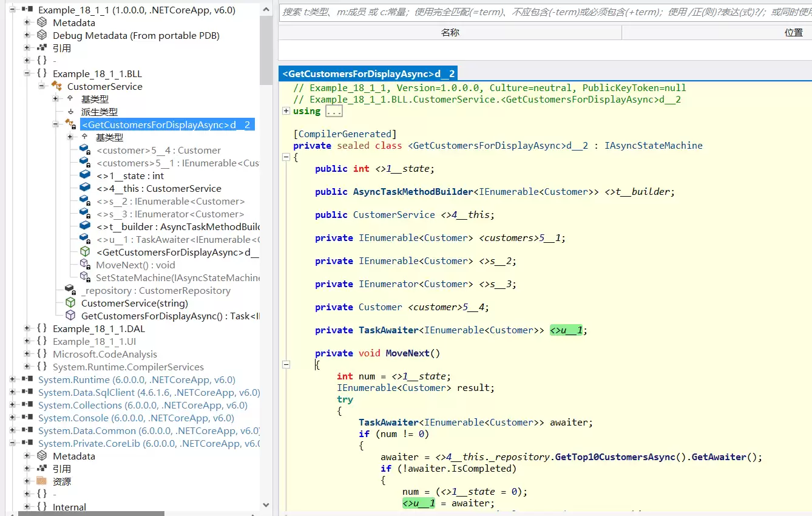Click the CustomerService(string) constructor icon

pos(70,303)
